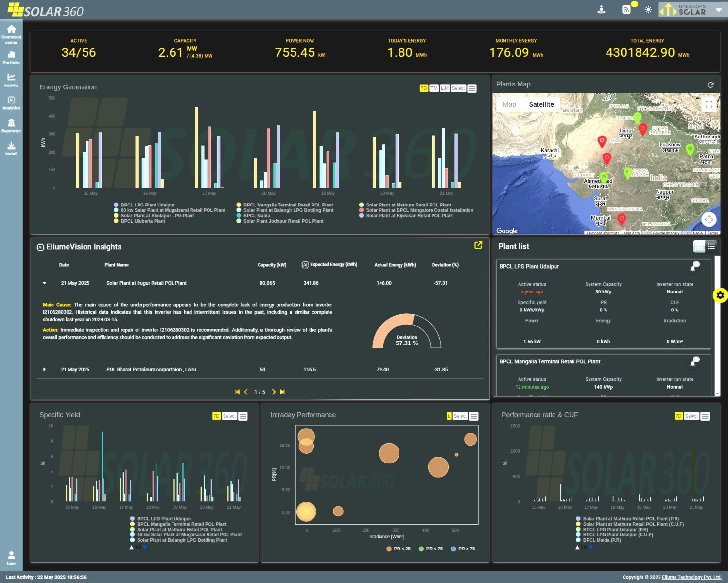The width and height of the screenshot is (728, 583).
Task: Toggle PR < 25 legend in Intraday Performance
Action: (399, 549)
